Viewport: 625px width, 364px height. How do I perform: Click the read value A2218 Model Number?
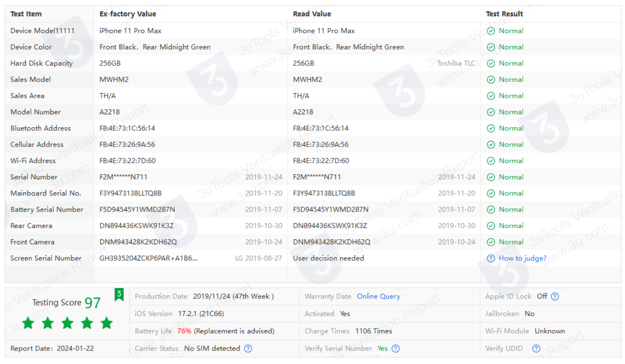pos(303,112)
